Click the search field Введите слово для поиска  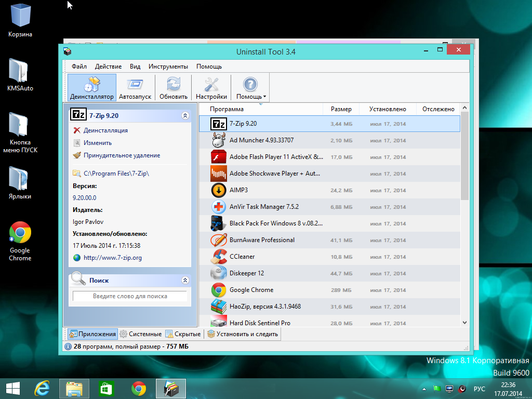[130, 296]
